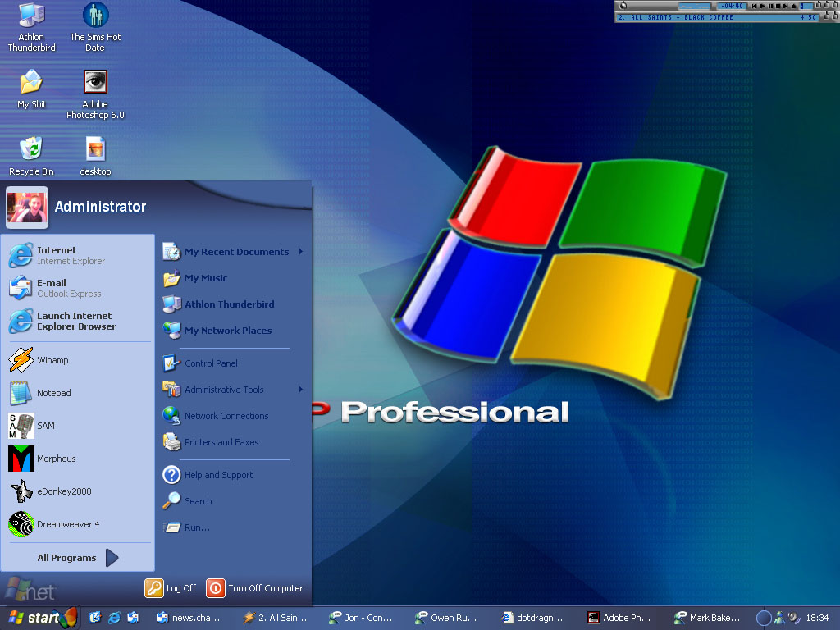This screenshot has width=840, height=630.
Task: Expand the My Recent Documents submenu
Action: pyautogui.click(x=236, y=252)
